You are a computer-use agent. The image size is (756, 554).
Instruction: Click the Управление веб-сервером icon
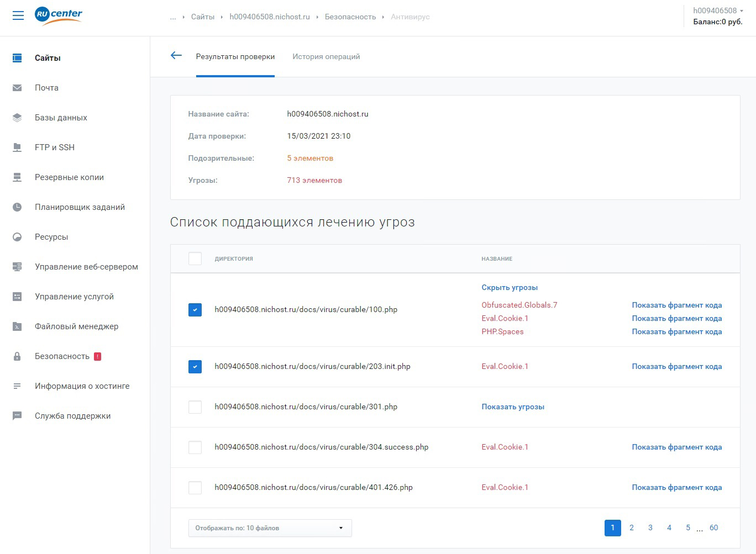point(17,267)
